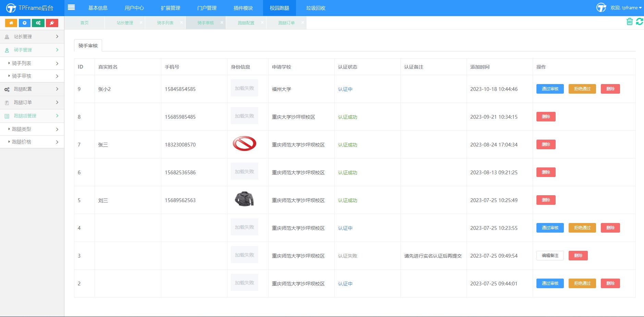This screenshot has width=644, height=317.
Task: Click the green gears shortcut icon
Action: 38,23
